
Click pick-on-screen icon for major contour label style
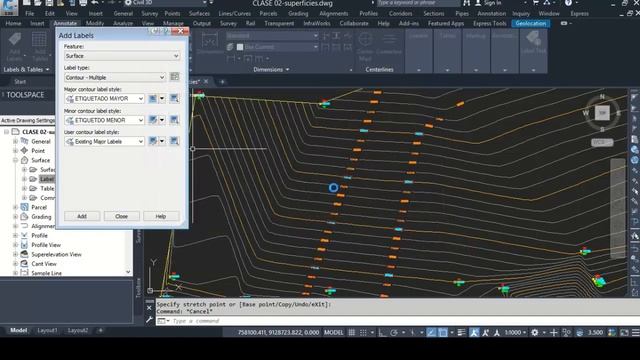click(174, 98)
